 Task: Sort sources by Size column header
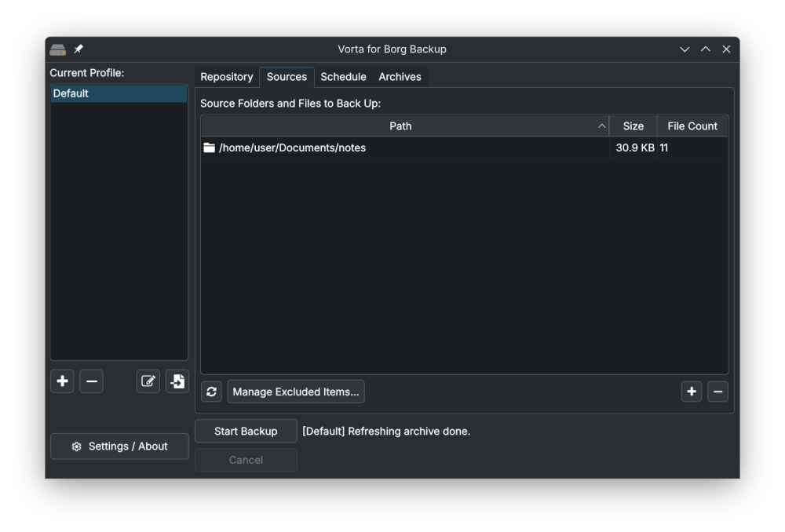633,126
